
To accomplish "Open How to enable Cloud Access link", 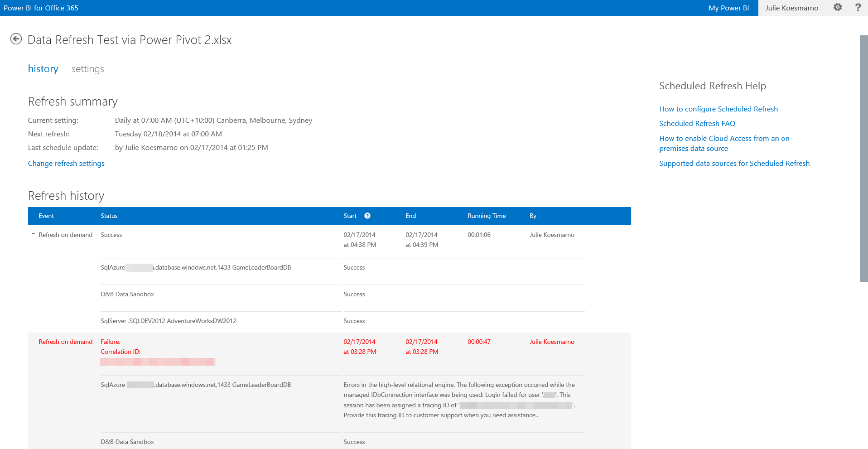I will [726, 144].
